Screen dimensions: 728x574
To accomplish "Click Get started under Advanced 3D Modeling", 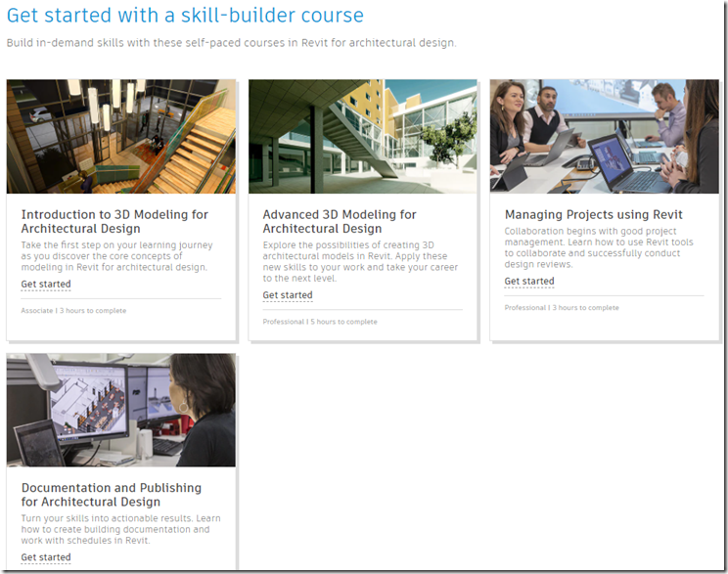I will point(288,295).
